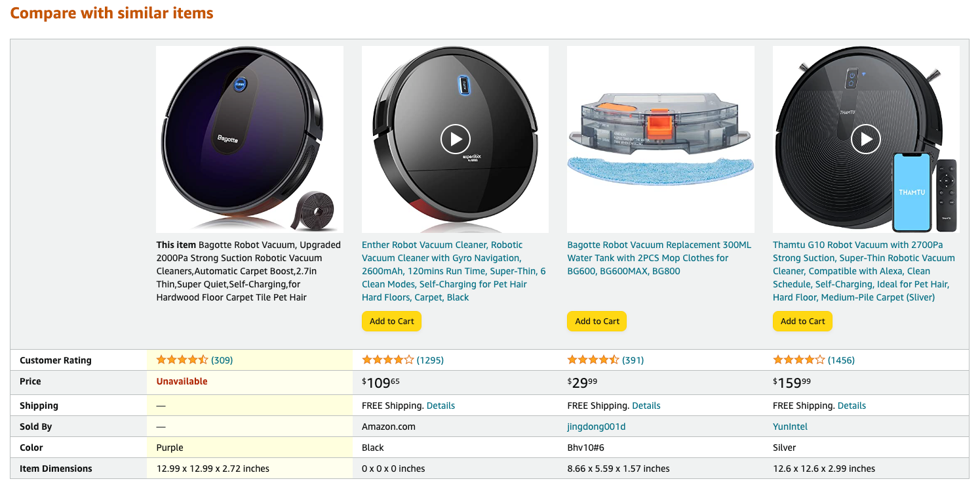Click the water tank star rating
980x500 pixels.
pyautogui.click(x=593, y=360)
